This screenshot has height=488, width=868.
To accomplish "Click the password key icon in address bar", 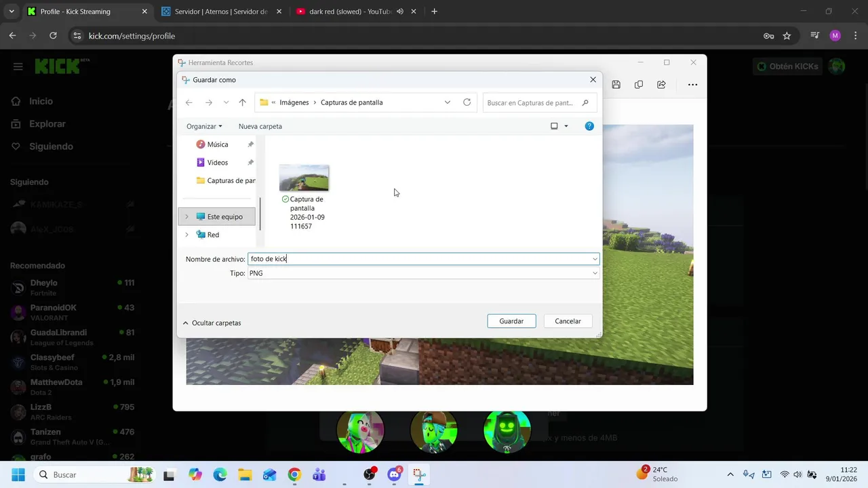I will point(768,36).
